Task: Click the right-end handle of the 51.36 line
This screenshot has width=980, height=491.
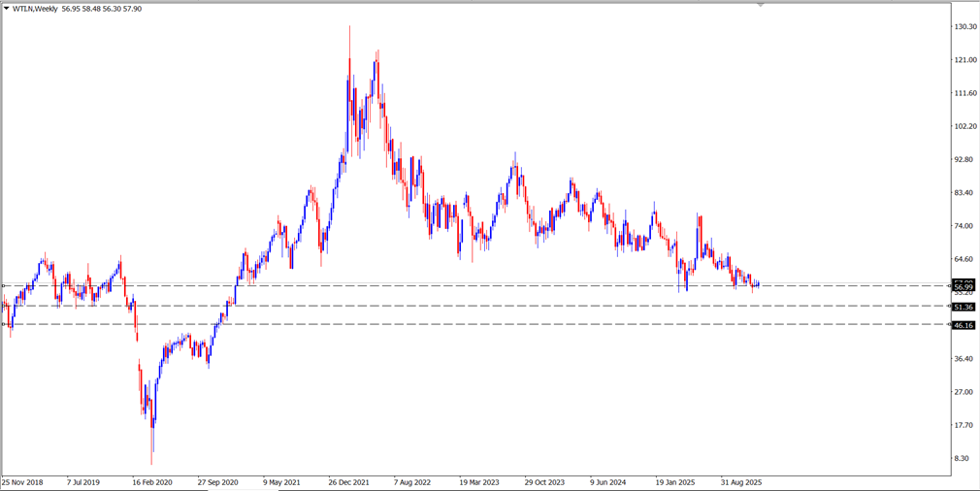Action: (x=947, y=306)
